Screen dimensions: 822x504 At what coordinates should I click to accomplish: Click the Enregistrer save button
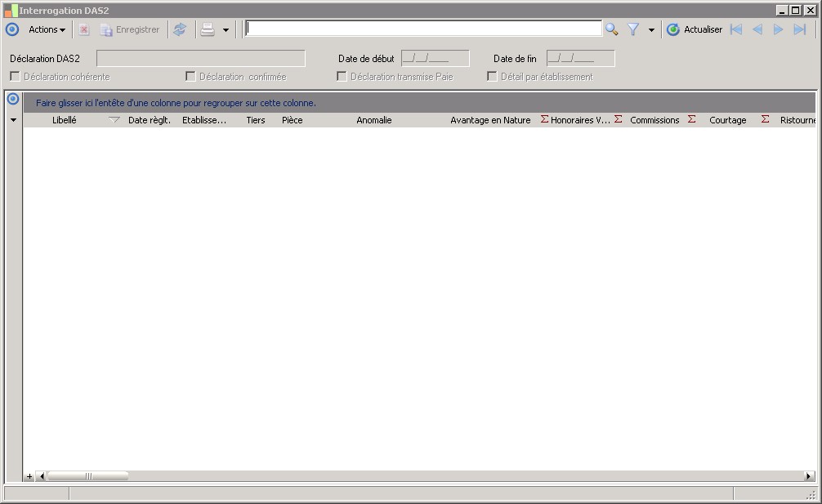point(130,30)
